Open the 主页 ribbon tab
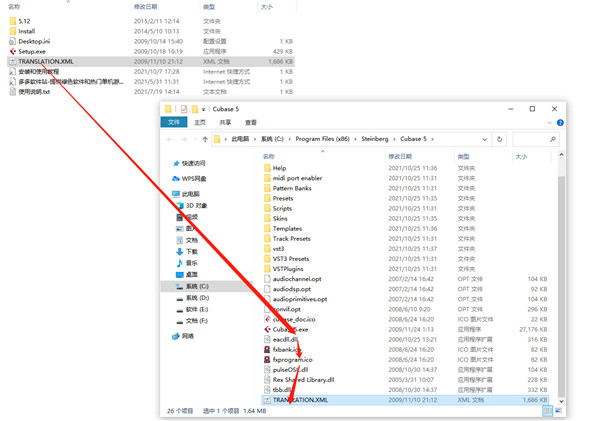Image resolution: width=600 pixels, height=421 pixels. point(200,122)
